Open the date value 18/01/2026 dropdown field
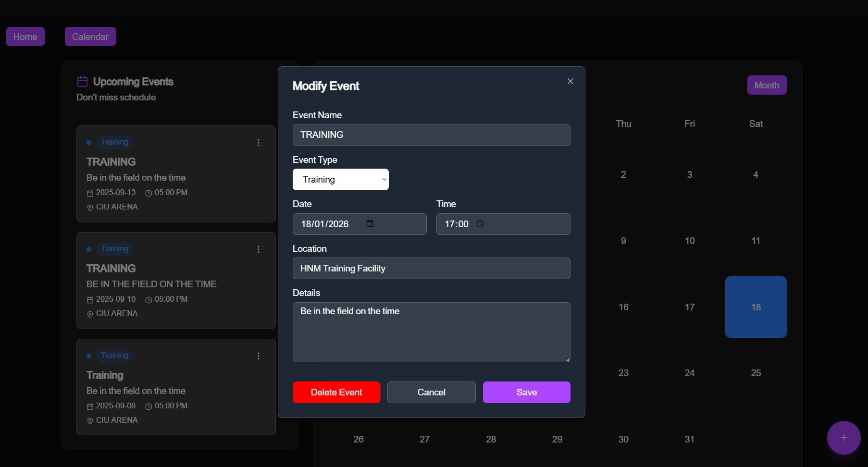This screenshot has height=467, width=868. pos(336,224)
